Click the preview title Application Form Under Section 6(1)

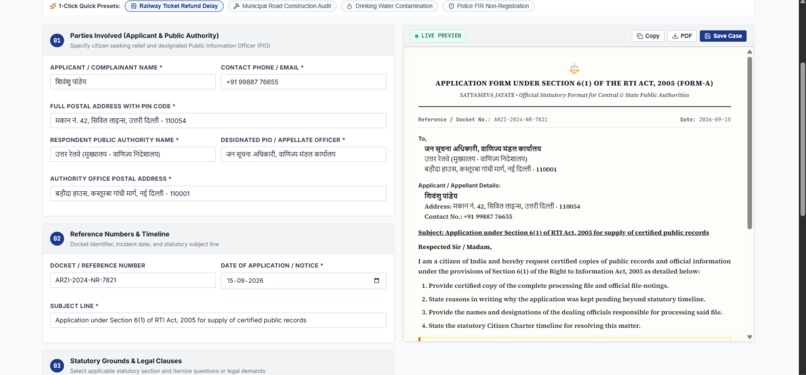(x=574, y=83)
